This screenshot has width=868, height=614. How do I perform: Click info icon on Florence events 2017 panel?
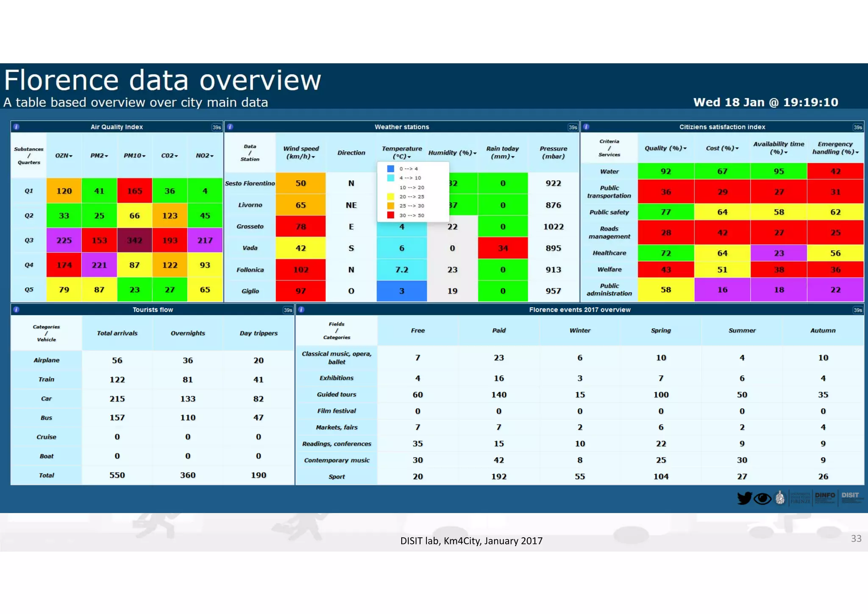(301, 310)
